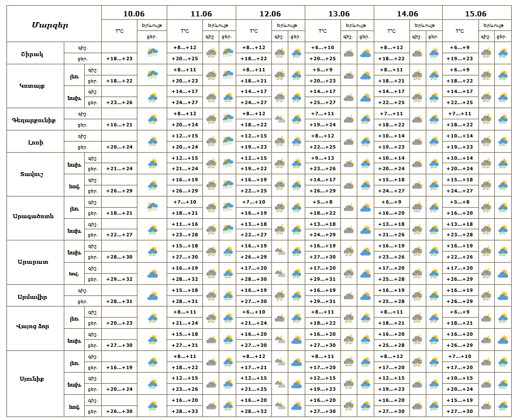
Task: Click Lori daytime storm icon for 11.06
Action: pyautogui.click(x=228, y=141)
